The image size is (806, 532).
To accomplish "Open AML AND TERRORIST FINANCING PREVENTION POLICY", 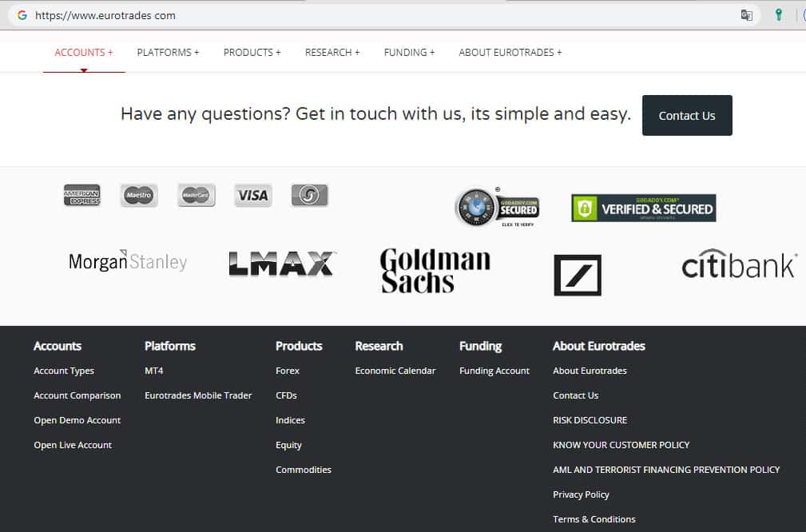I will (666, 469).
